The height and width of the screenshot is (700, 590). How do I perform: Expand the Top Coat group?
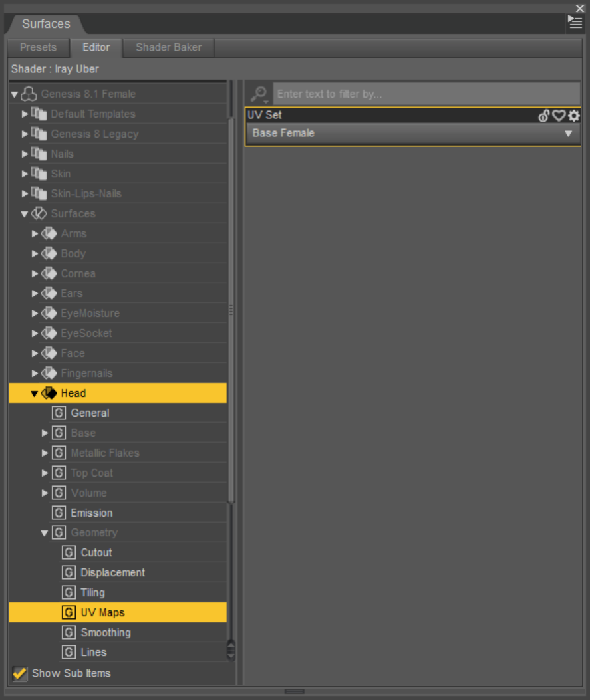pos(45,473)
